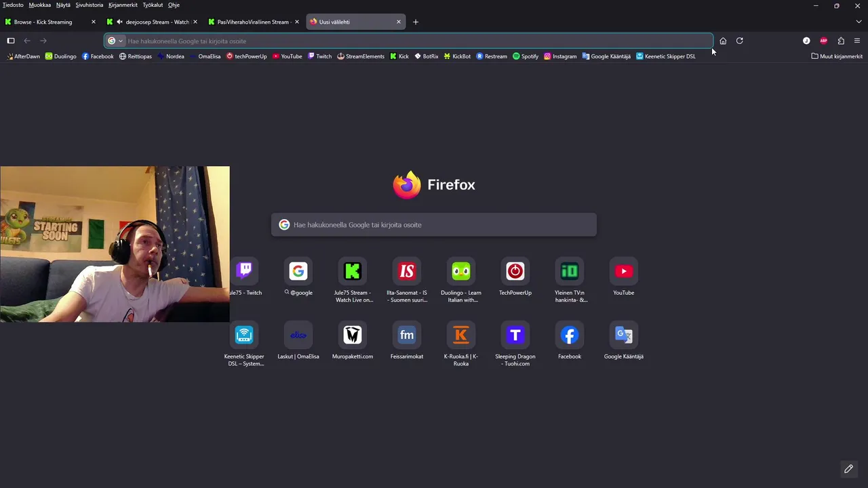Open a new tab with plus button
The height and width of the screenshot is (488, 868).
[416, 22]
